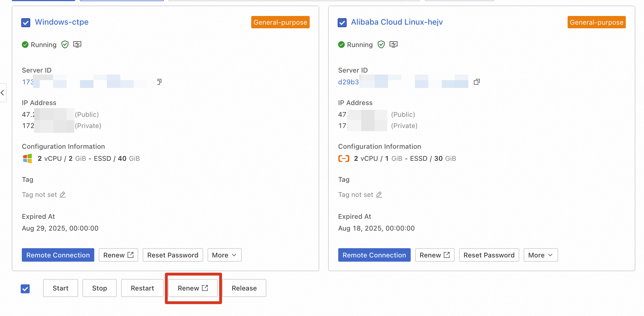The height and width of the screenshot is (316, 644).
Task: Uncheck the Alibaba Cloud Linux-hejv checkbox
Action: click(x=342, y=22)
